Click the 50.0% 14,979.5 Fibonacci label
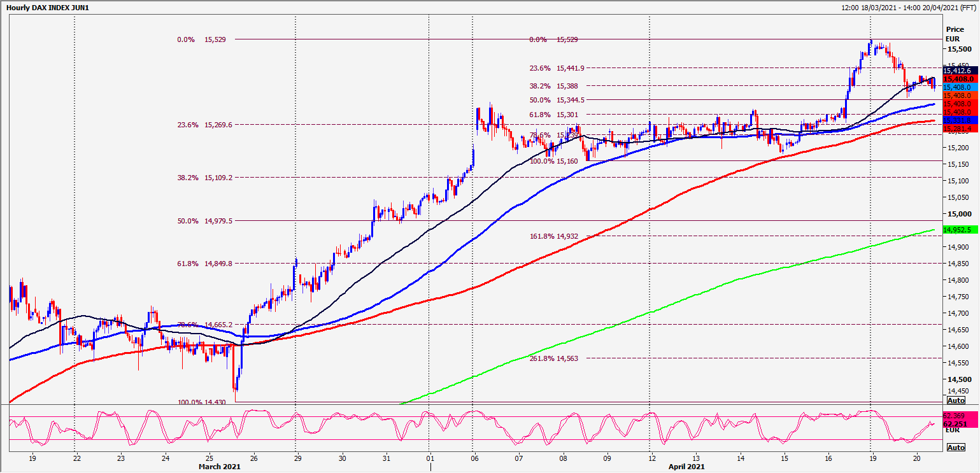Screen dimensions: 980x473 point(204,221)
